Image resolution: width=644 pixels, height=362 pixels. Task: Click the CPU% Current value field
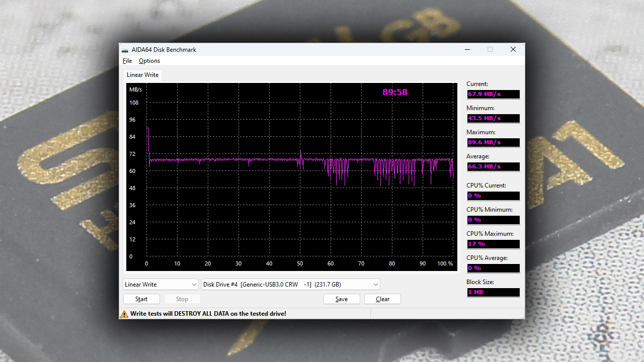tap(493, 196)
